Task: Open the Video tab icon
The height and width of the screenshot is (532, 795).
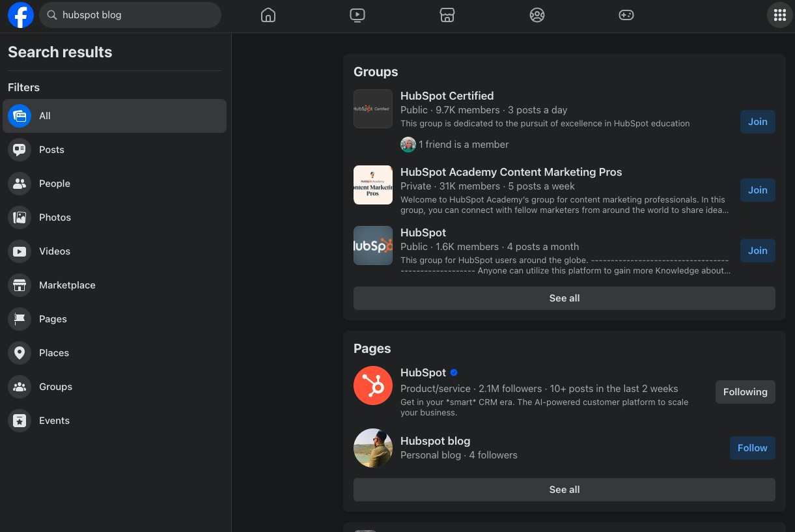Action: pos(357,15)
